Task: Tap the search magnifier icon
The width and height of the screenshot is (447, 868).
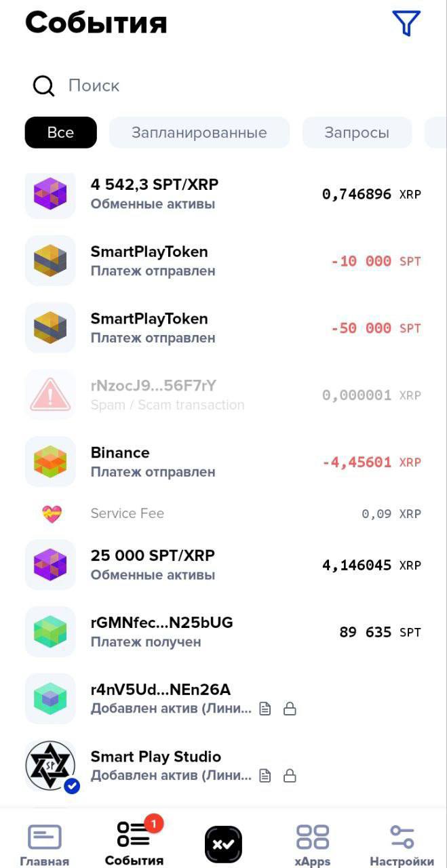Action: 44,86
